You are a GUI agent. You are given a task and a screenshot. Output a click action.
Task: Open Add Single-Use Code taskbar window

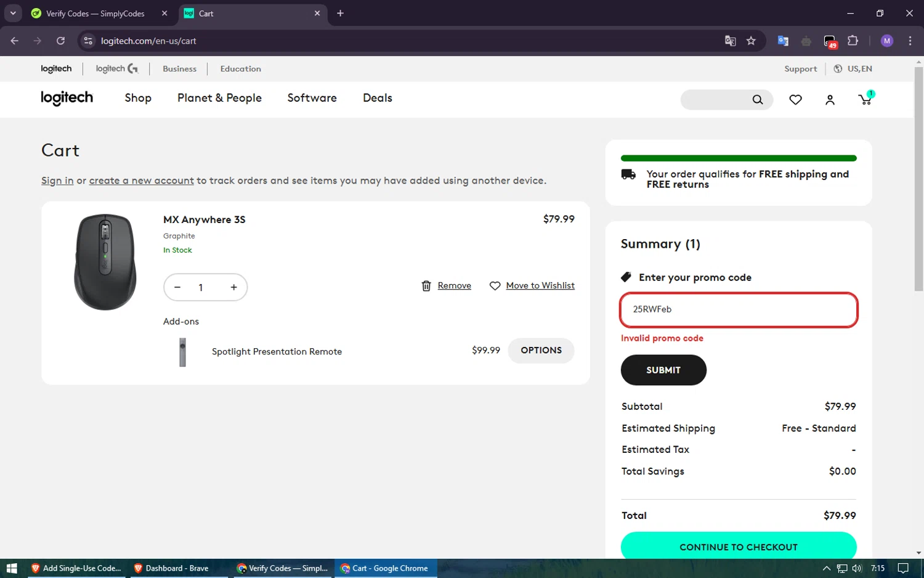pyautogui.click(x=76, y=568)
